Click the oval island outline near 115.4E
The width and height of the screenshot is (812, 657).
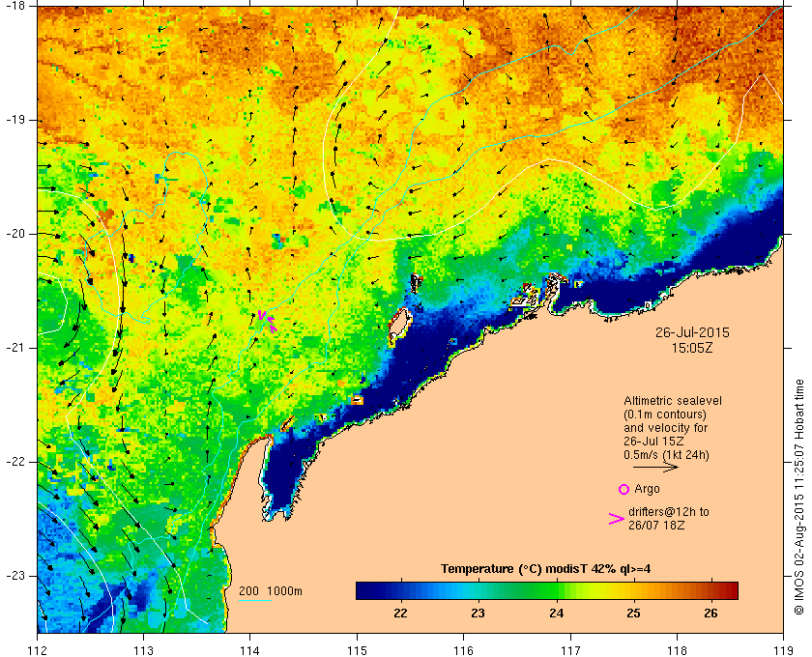coord(398,326)
